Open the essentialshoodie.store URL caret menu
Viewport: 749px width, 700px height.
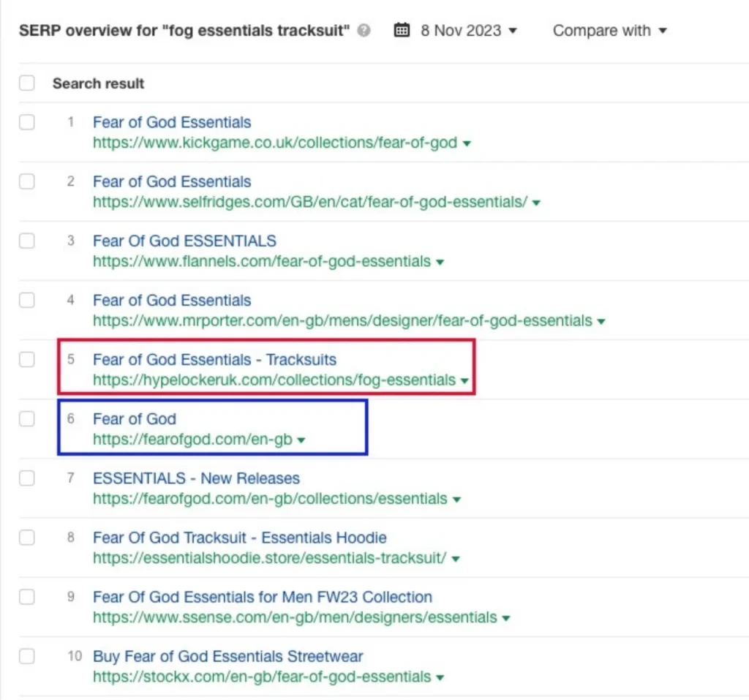point(456,559)
